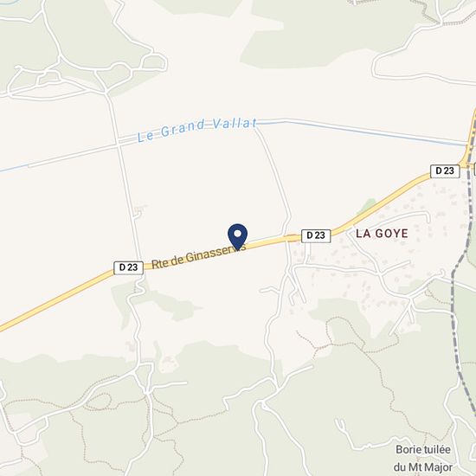The height and width of the screenshot is (476, 476).
Task: Select the D 23 shield beside La Goye
Action: click(316, 235)
